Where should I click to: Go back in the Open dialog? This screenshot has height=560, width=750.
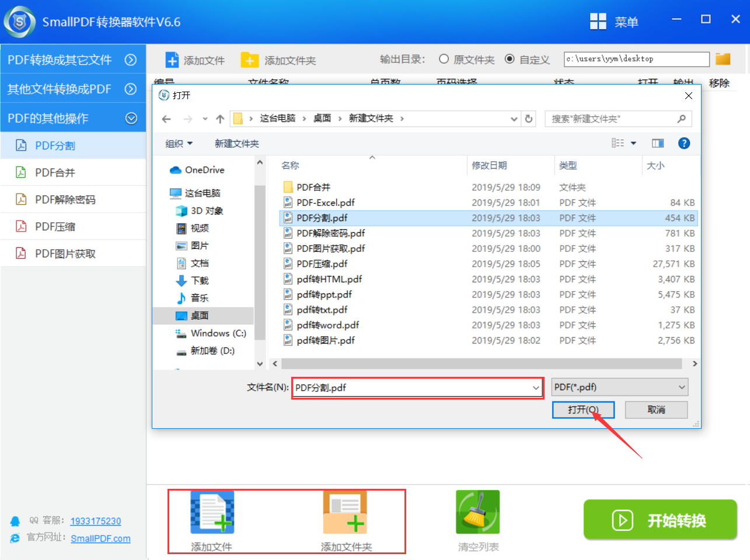[x=166, y=119]
